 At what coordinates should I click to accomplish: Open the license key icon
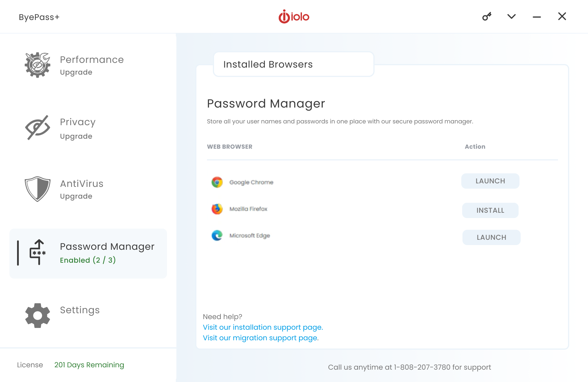point(487,16)
